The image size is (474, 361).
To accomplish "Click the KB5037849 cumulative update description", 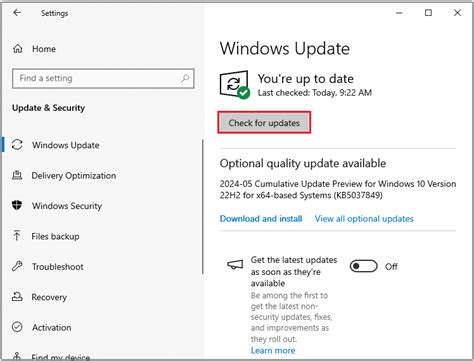I will [338, 189].
